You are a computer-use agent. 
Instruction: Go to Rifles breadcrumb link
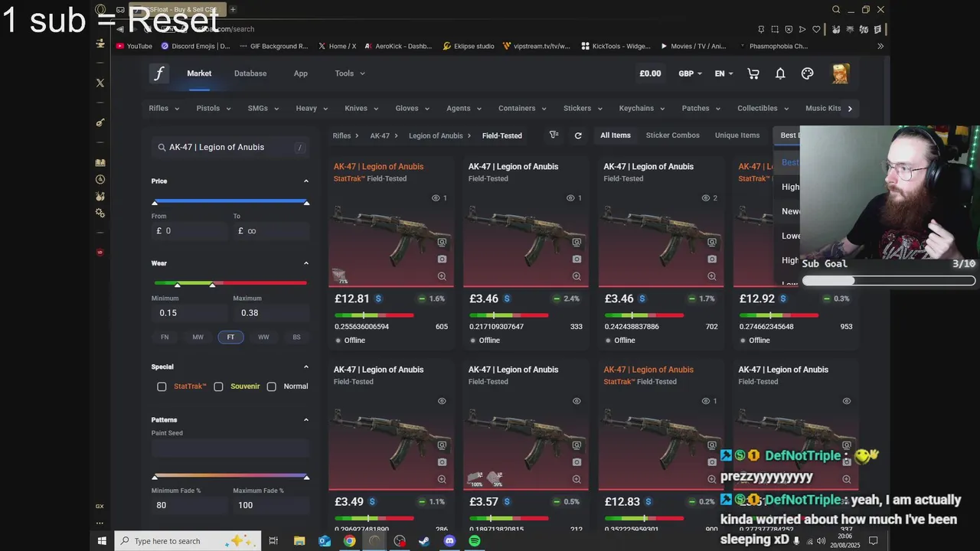(341, 135)
